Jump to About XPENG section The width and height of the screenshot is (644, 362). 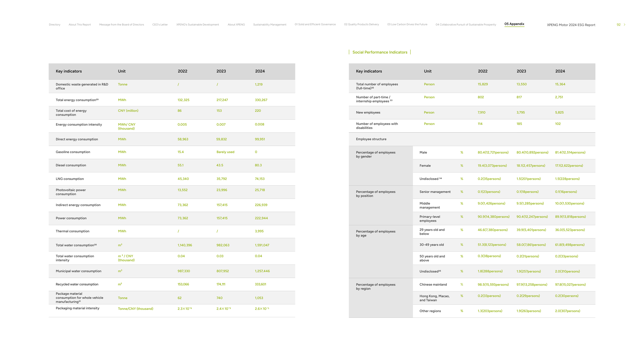pos(236,25)
